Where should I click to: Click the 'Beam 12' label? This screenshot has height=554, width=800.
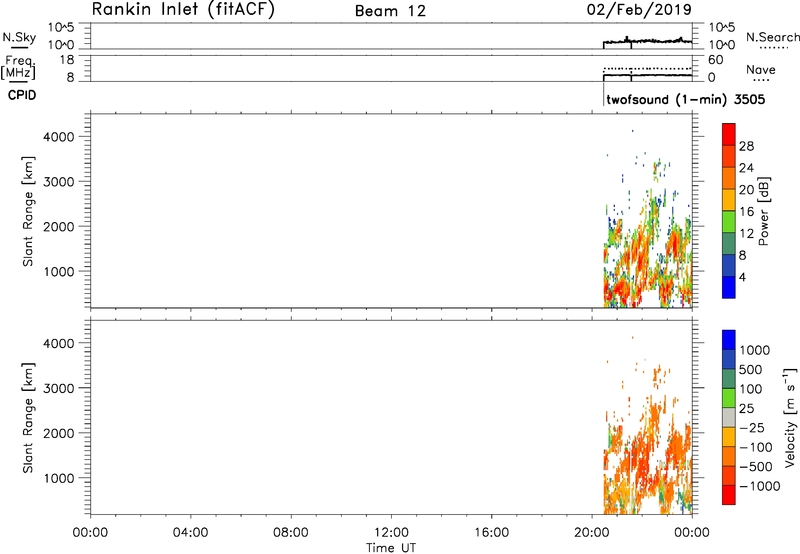pos(390,11)
